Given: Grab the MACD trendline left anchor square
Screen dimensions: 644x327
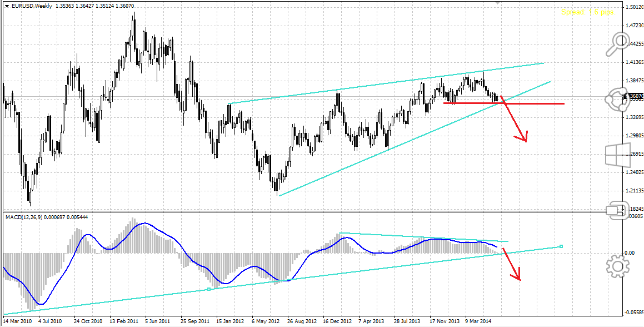Looking at the screenshot, I should (x=209, y=289).
